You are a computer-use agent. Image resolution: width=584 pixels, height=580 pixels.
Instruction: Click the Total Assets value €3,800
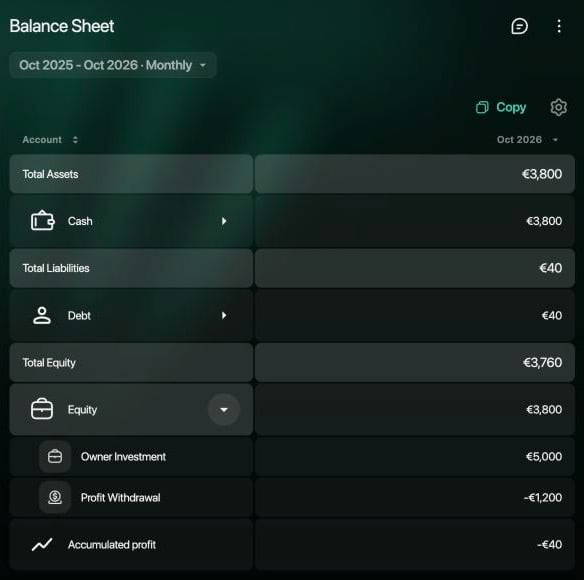coord(542,174)
